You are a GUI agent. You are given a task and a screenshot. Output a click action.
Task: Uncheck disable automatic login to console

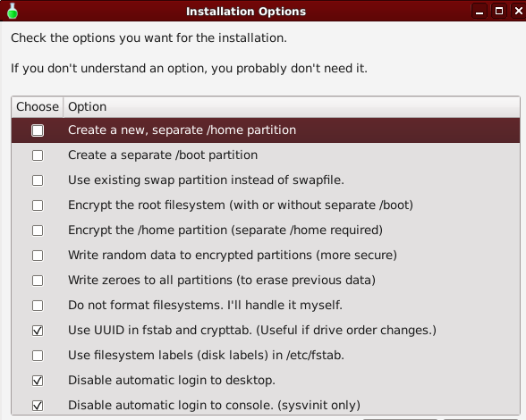click(38, 406)
